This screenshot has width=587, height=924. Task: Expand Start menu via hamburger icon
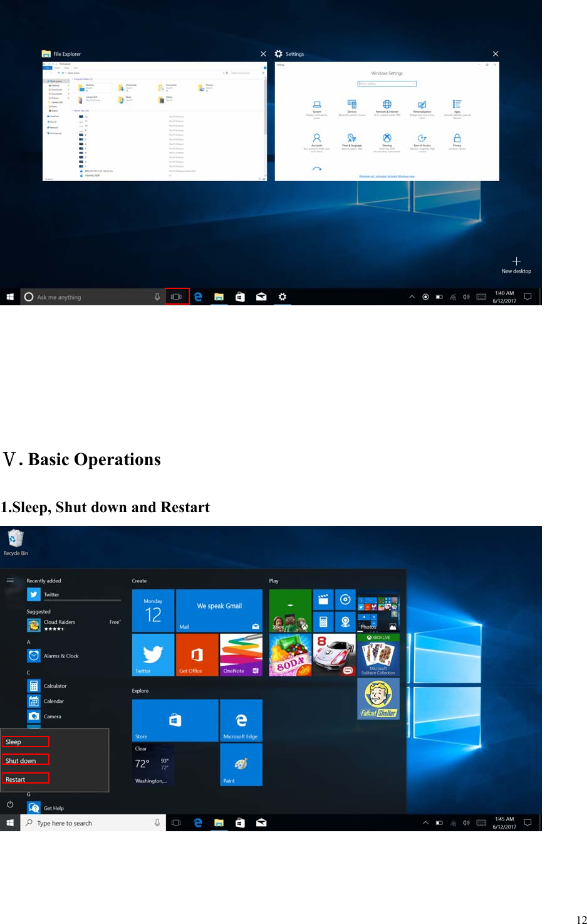tap(10, 580)
